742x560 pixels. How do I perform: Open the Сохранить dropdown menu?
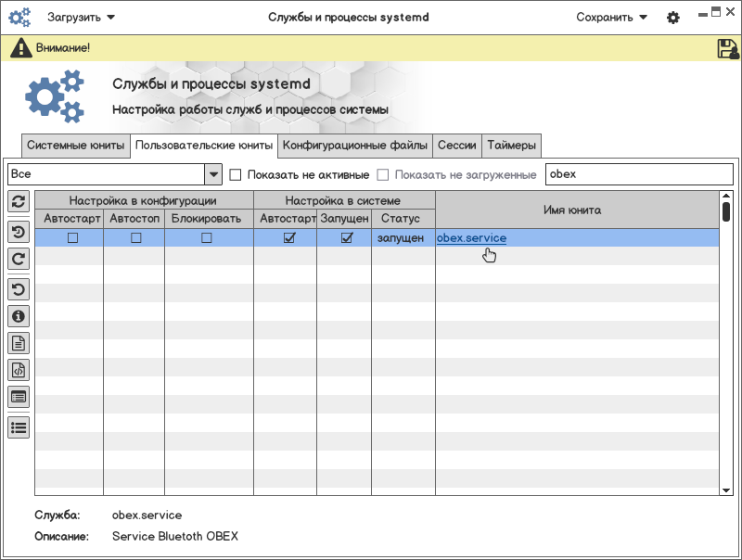(611, 17)
